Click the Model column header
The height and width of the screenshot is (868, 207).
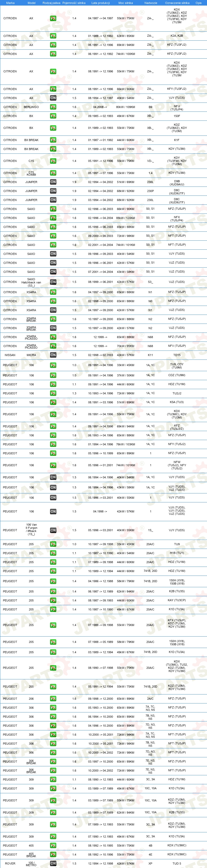pyautogui.click(x=31, y=3)
